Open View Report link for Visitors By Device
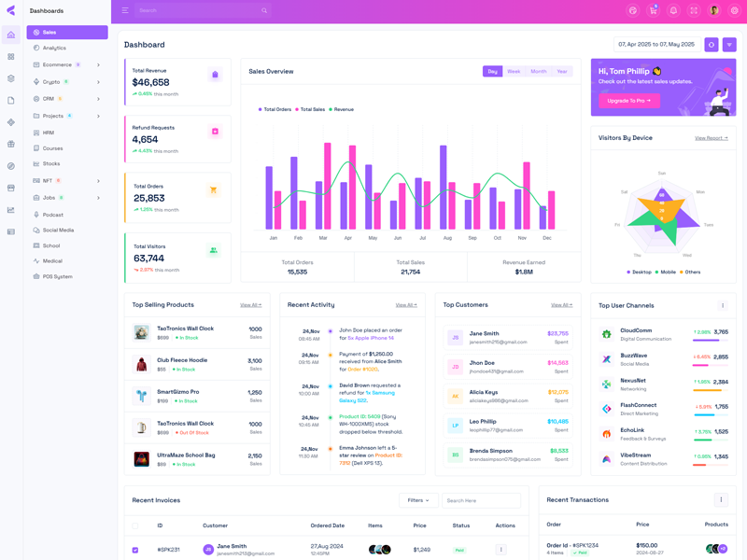 [711, 138]
